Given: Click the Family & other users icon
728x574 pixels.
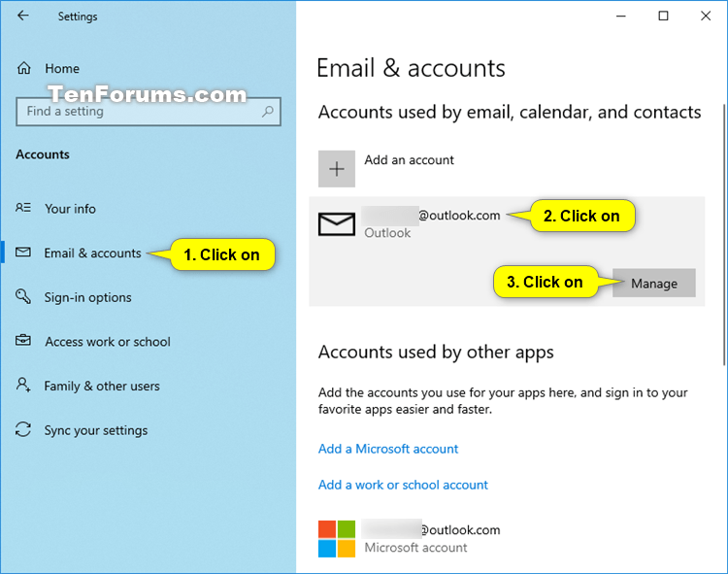Looking at the screenshot, I should click(x=23, y=385).
